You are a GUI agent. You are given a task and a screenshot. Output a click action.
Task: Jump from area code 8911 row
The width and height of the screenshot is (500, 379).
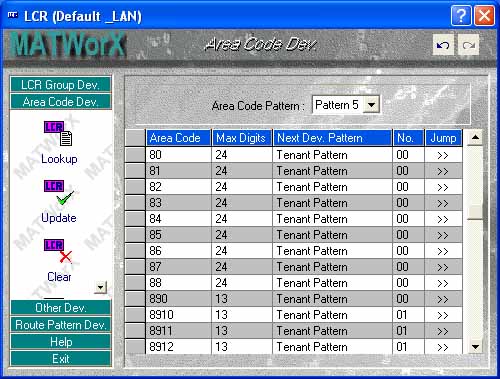[443, 331]
